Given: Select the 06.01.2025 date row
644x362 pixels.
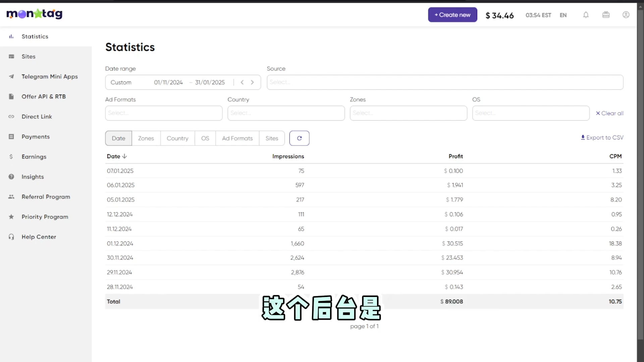Looking at the screenshot, I should (x=364, y=185).
